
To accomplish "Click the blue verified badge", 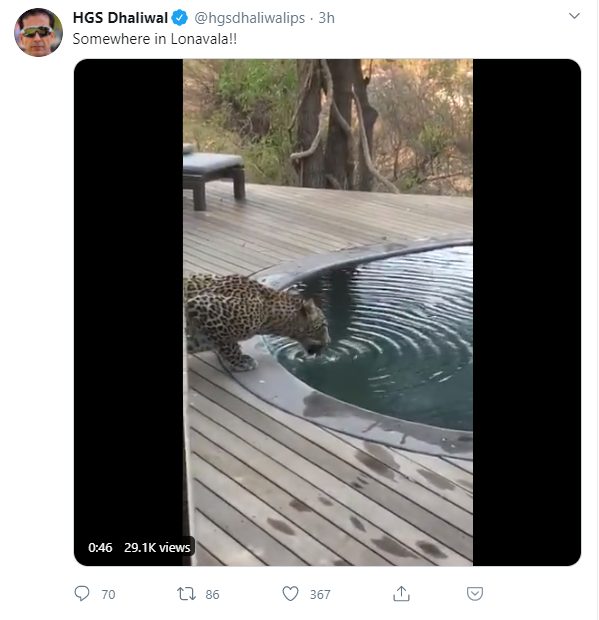I will coord(180,18).
